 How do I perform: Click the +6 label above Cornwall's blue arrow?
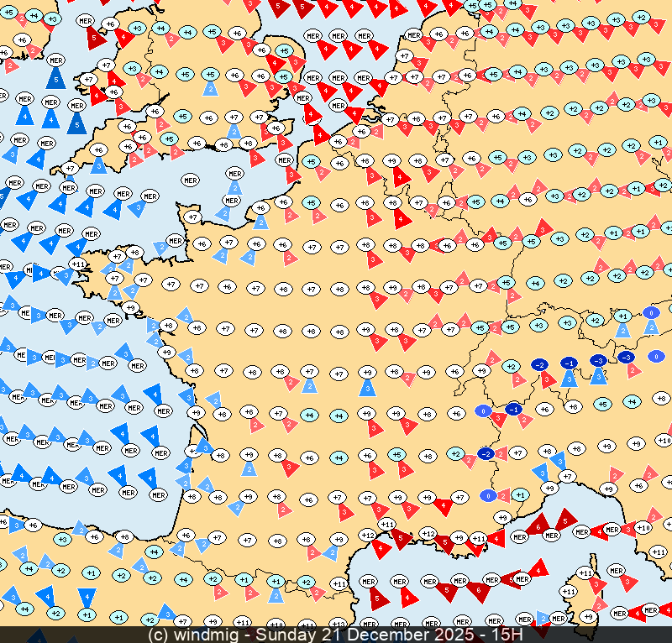click(98, 150)
